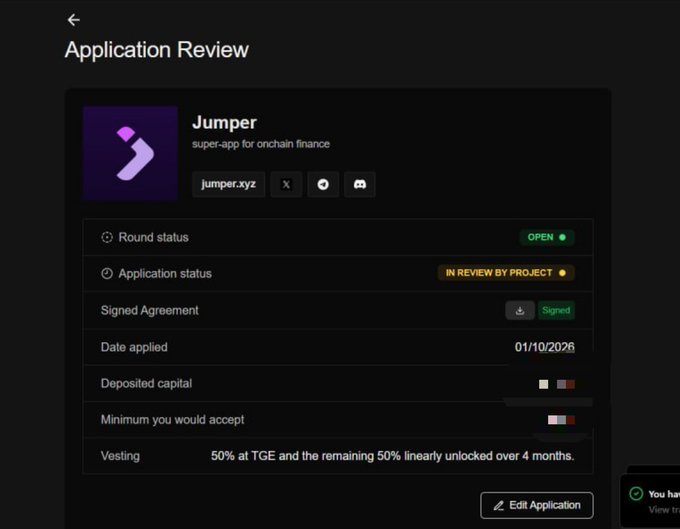The height and width of the screenshot is (529, 680).
Task: Click the Minimum you would accept label
Action: coord(173,420)
